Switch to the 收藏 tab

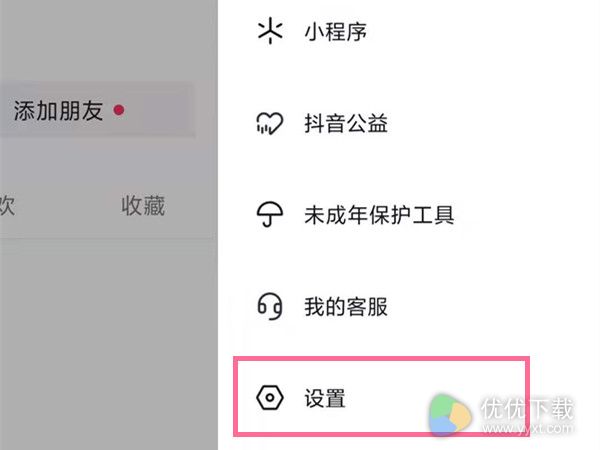[143, 206]
